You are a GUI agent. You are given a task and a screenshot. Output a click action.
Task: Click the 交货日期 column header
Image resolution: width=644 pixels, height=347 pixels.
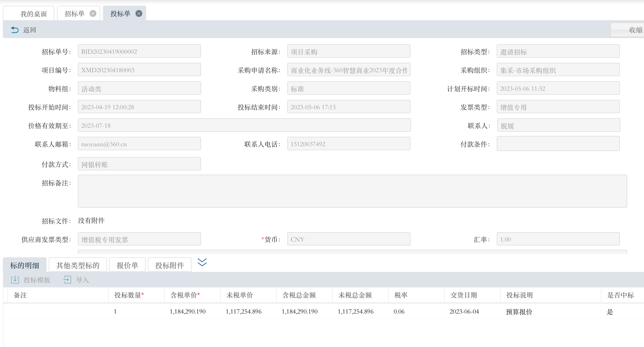pos(463,295)
